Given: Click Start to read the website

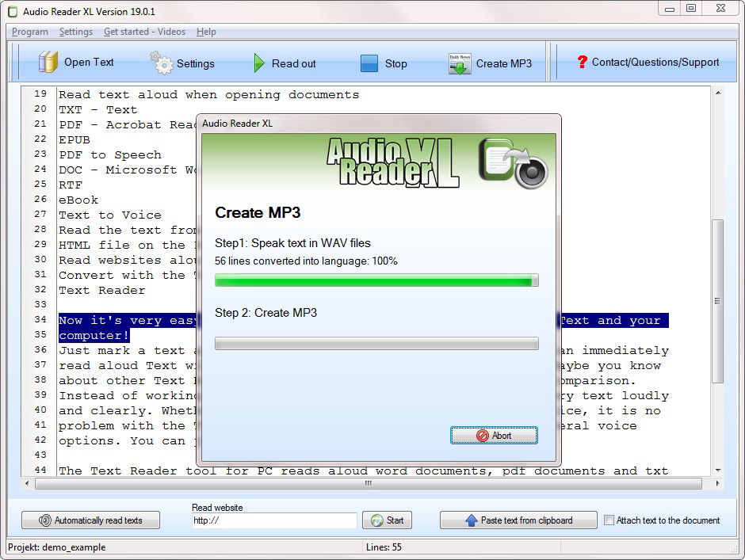Looking at the screenshot, I should (388, 520).
